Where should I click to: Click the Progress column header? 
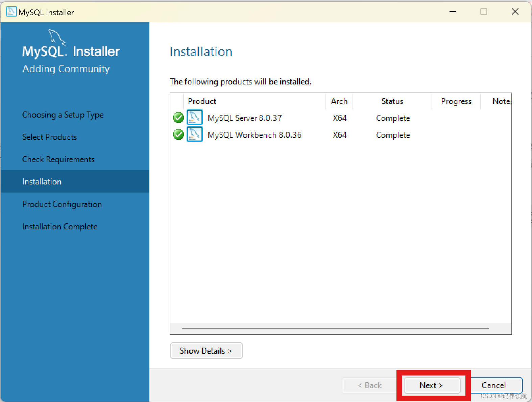pyautogui.click(x=456, y=101)
